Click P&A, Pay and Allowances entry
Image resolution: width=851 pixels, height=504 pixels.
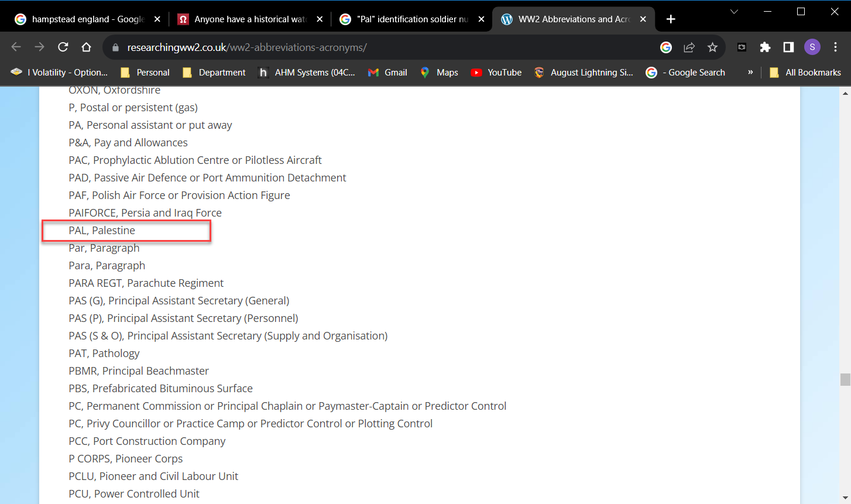click(128, 143)
